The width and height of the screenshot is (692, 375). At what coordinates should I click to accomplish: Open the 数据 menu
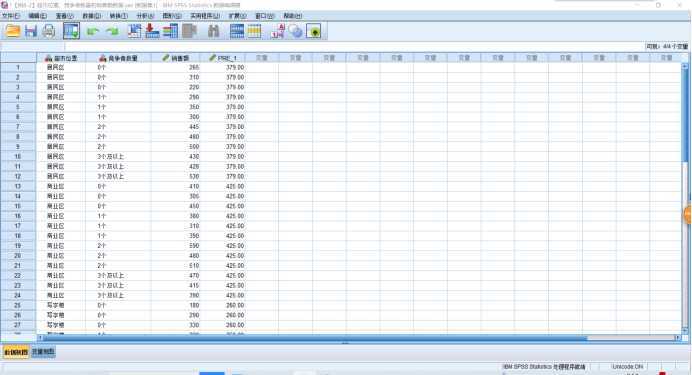[x=91, y=16]
